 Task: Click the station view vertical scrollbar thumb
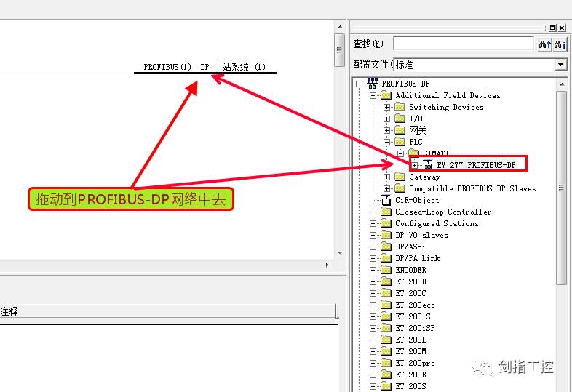(x=339, y=50)
